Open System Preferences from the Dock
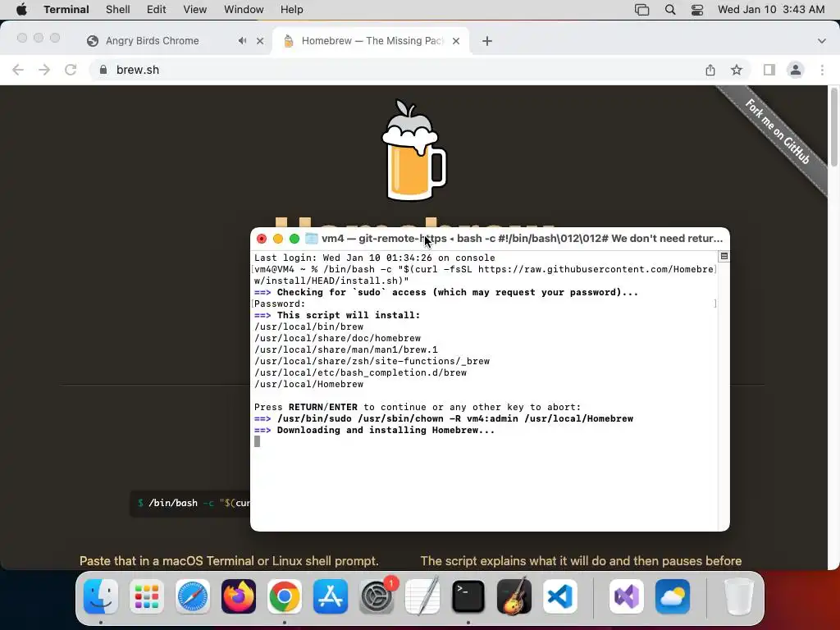 click(377, 596)
